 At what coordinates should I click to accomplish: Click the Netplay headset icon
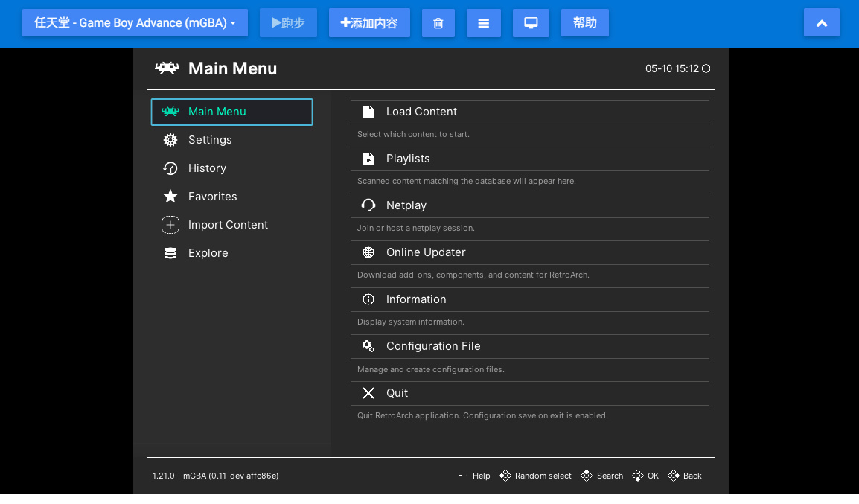(x=368, y=205)
